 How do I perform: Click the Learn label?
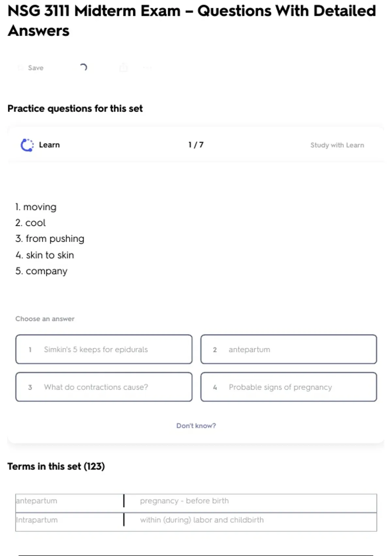[49, 145]
